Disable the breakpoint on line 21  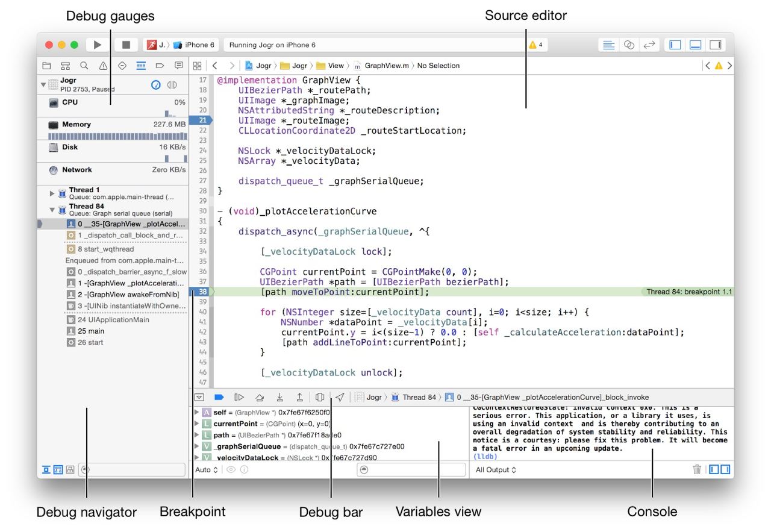199,120
